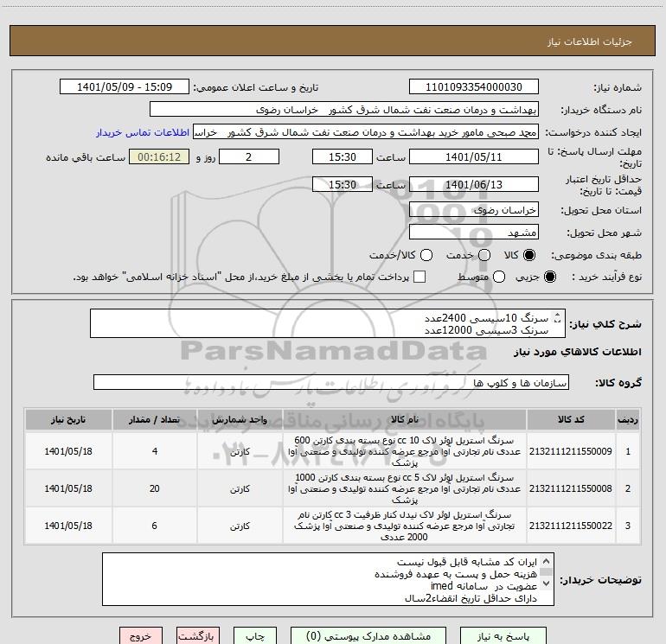Click the 5 cc syringe item name

coord(405,488)
